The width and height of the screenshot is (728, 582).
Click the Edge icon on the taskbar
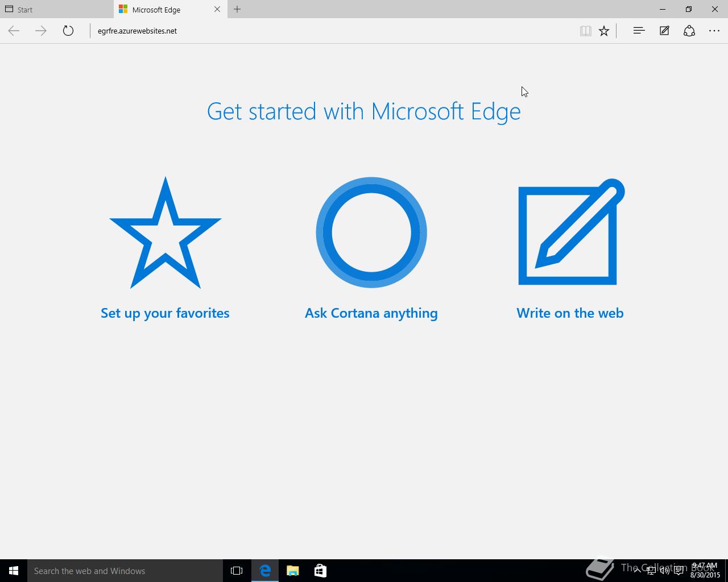pyautogui.click(x=265, y=571)
